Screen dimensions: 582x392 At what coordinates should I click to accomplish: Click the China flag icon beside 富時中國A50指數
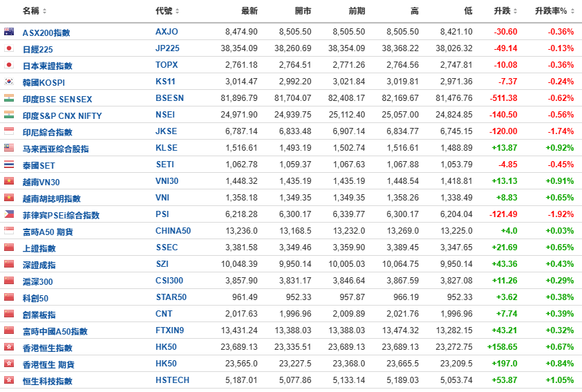(x=9, y=330)
